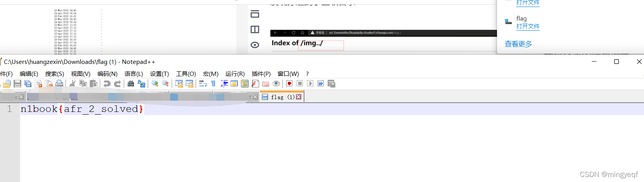Open the 编辑(E) menu
Image resolution: width=644 pixels, height=182 pixels.
[x=29, y=74]
